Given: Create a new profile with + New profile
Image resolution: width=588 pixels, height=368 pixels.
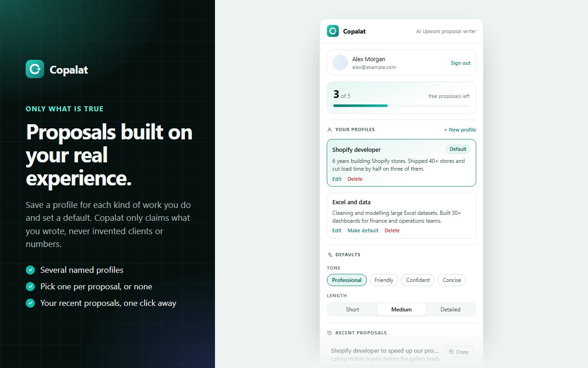Looking at the screenshot, I should tap(460, 130).
